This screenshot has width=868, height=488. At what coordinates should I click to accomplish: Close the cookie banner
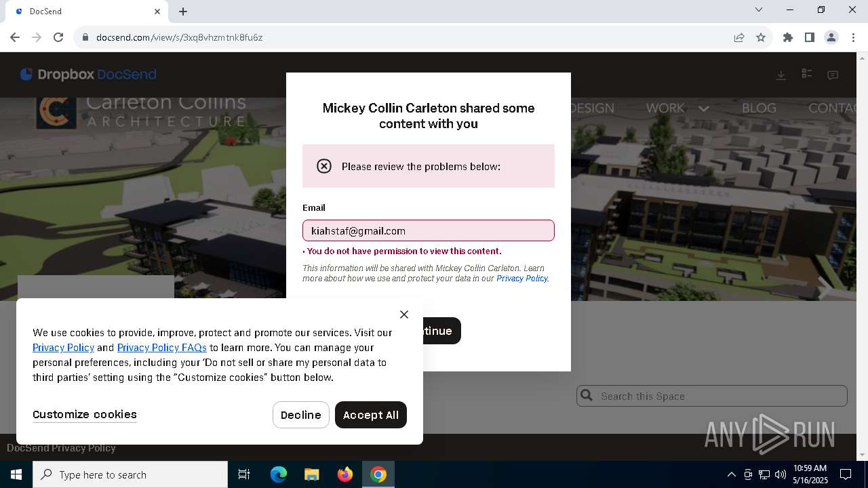(x=404, y=314)
